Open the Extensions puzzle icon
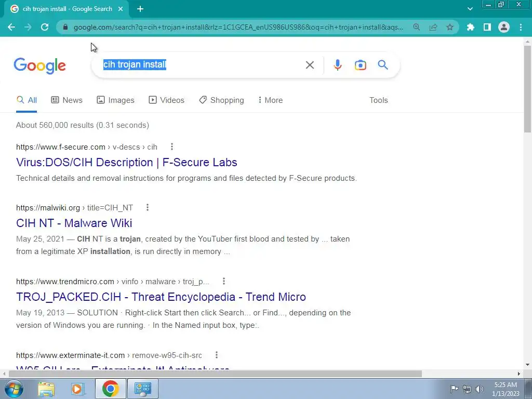 tap(470, 27)
